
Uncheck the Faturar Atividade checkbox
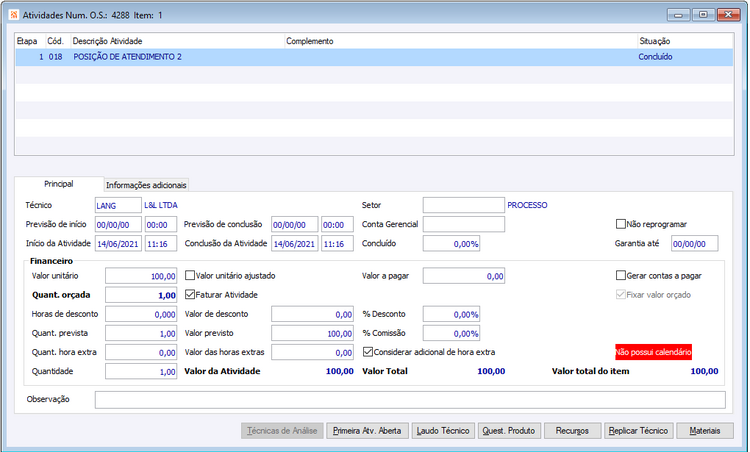pyautogui.click(x=191, y=295)
